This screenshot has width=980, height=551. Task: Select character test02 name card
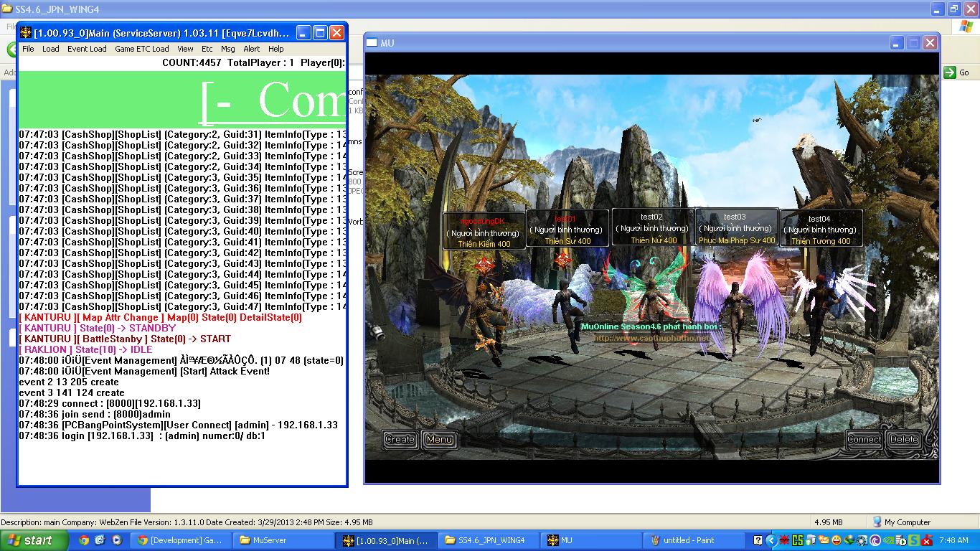tap(652, 227)
